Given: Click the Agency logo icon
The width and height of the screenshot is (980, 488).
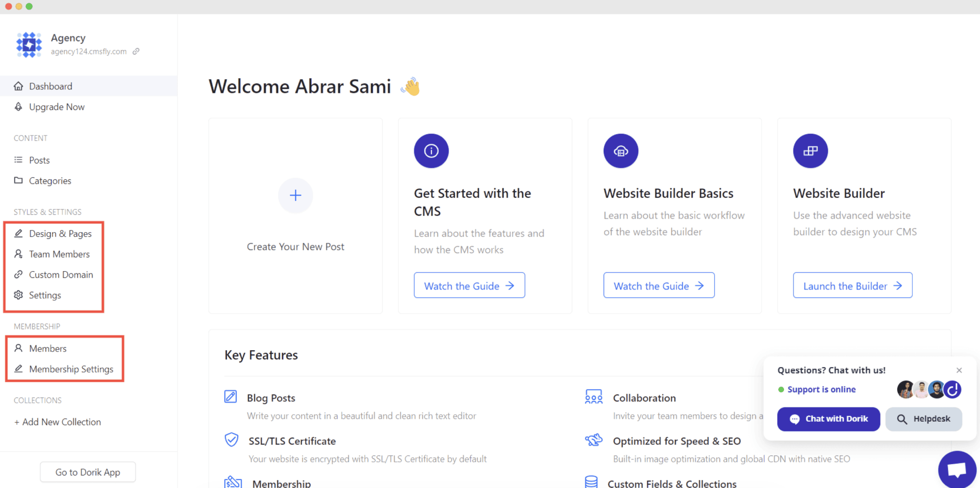Looking at the screenshot, I should click(29, 44).
